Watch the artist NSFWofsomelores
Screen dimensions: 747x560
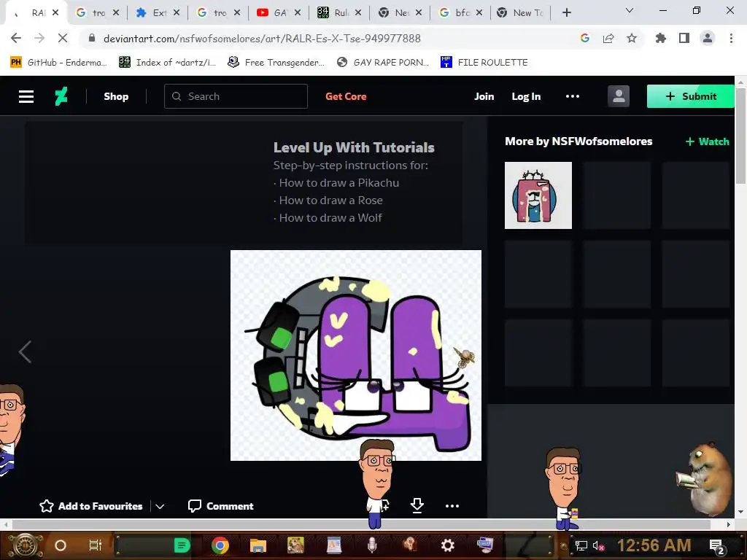pos(707,141)
